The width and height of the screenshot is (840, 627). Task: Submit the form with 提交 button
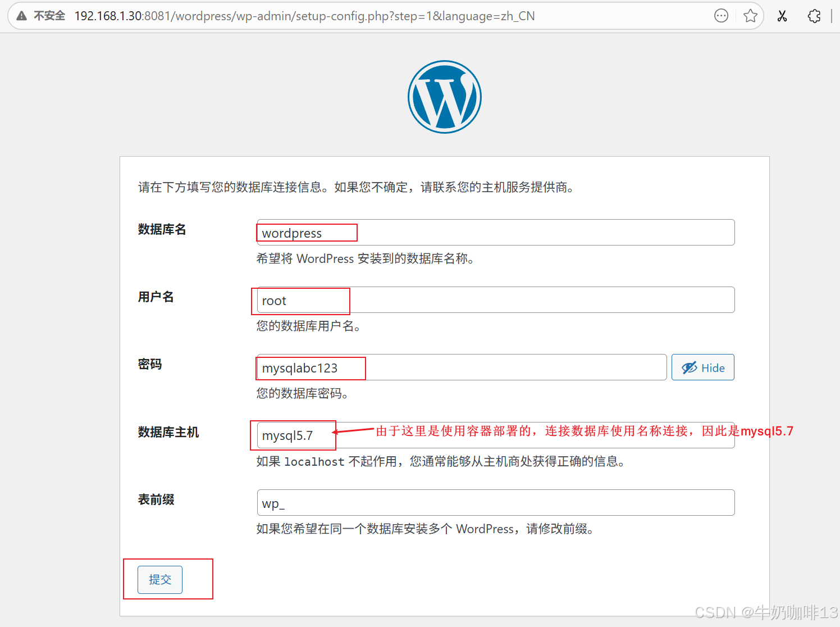160,580
